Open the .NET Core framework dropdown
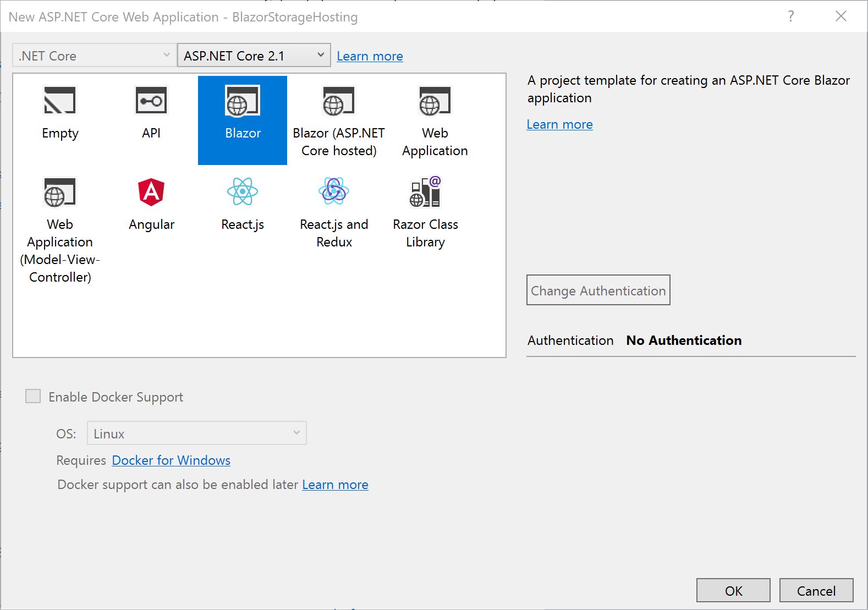Viewport: 868px width, 610px height. click(x=94, y=56)
